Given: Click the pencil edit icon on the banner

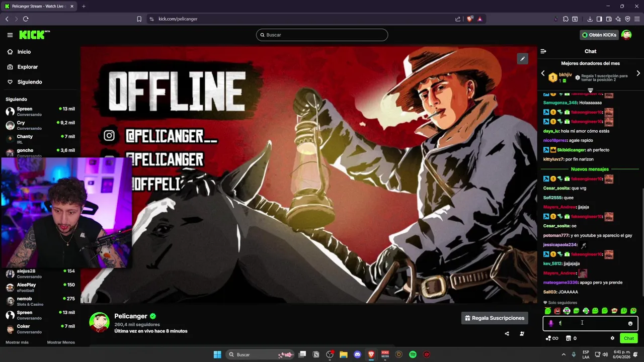Looking at the screenshot, I should (522, 59).
